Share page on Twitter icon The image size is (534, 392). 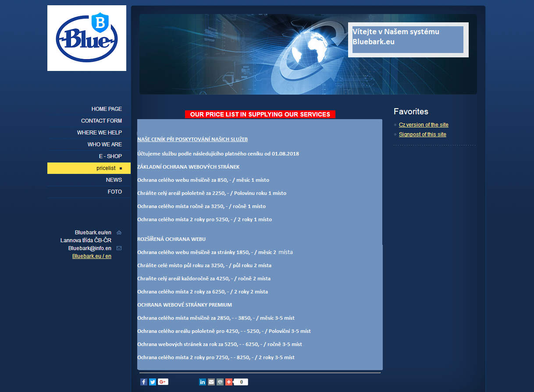[x=153, y=382]
